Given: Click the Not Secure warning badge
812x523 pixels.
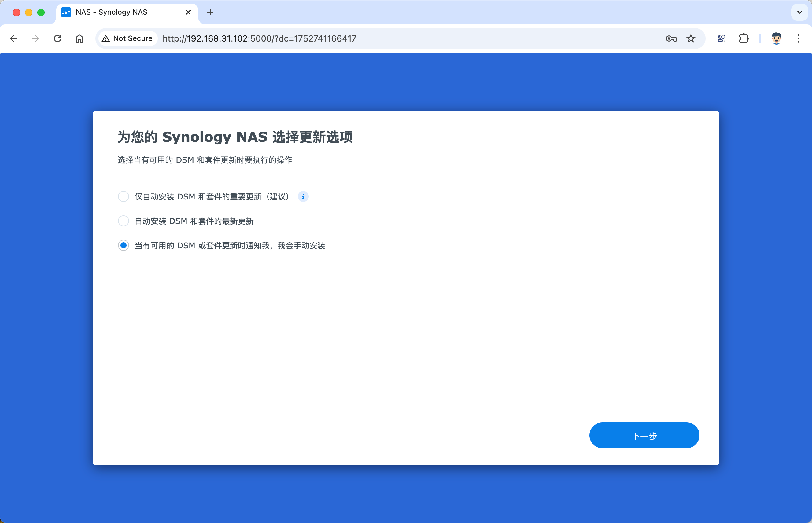Looking at the screenshot, I should tap(128, 39).
